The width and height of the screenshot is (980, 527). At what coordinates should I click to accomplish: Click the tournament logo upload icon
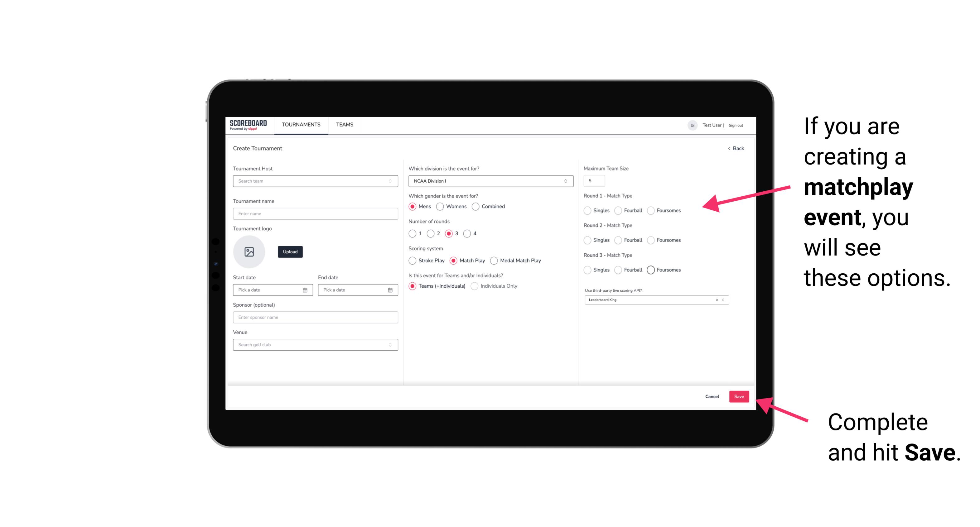250,252
